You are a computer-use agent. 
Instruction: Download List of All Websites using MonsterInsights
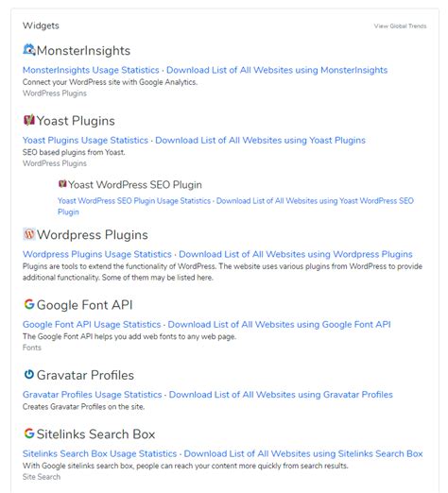(277, 70)
